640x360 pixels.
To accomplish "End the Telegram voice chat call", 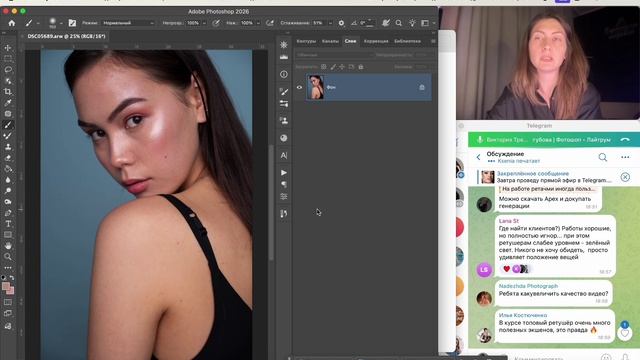I will click(x=625, y=140).
